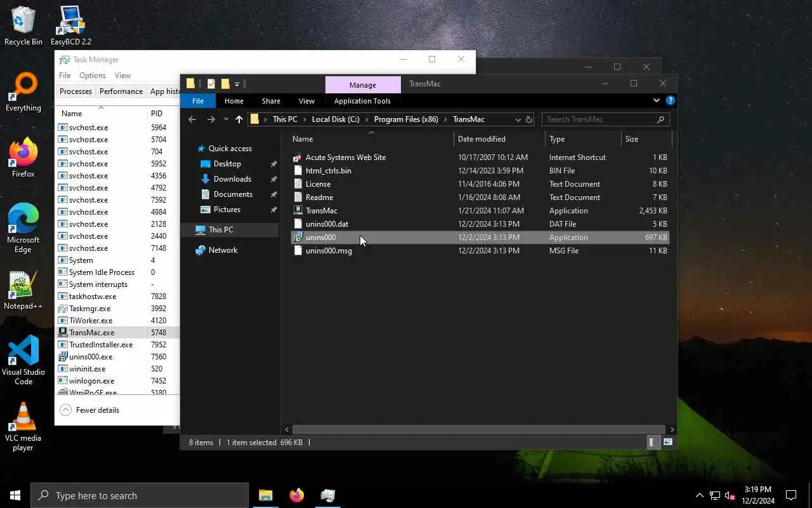Expand the Explorer ribbon chevron
Viewport: 812px width, 508px height.
point(657,100)
